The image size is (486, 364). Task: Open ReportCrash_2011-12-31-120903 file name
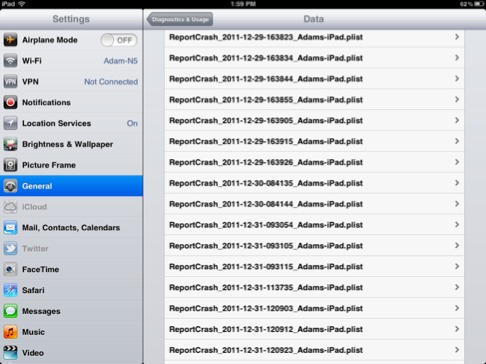266,308
